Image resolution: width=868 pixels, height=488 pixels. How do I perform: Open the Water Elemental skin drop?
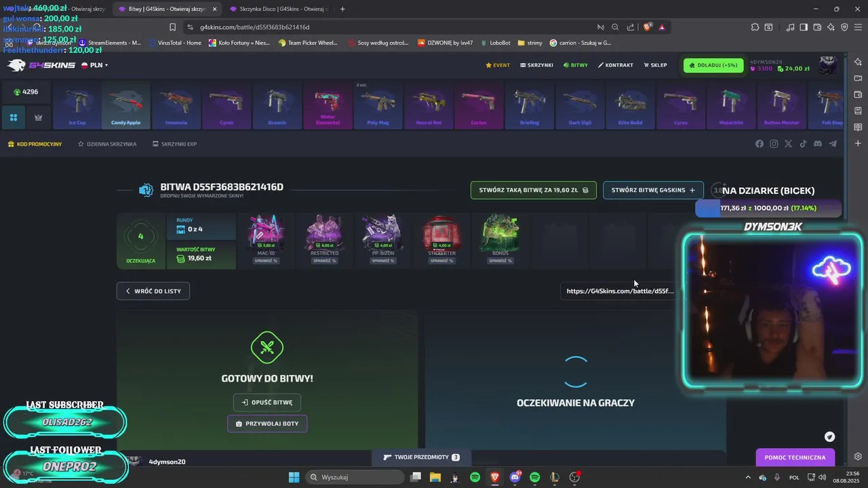click(x=328, y=105)
